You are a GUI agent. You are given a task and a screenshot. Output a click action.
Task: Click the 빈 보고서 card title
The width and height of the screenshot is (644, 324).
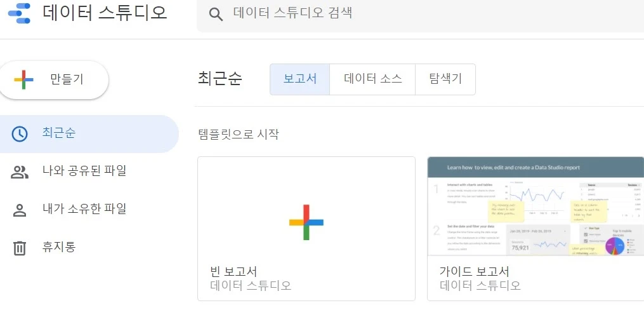pos(233,271)
